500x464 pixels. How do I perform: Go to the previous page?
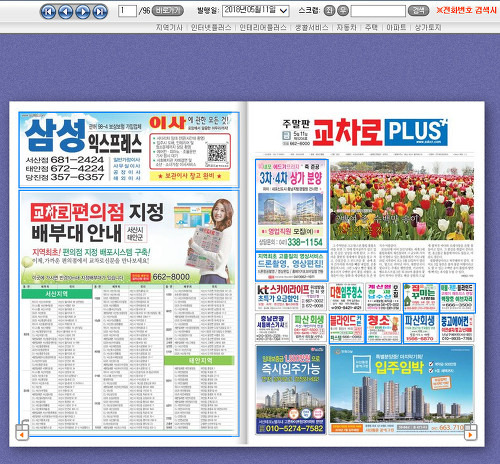click(x=66, y=12)
